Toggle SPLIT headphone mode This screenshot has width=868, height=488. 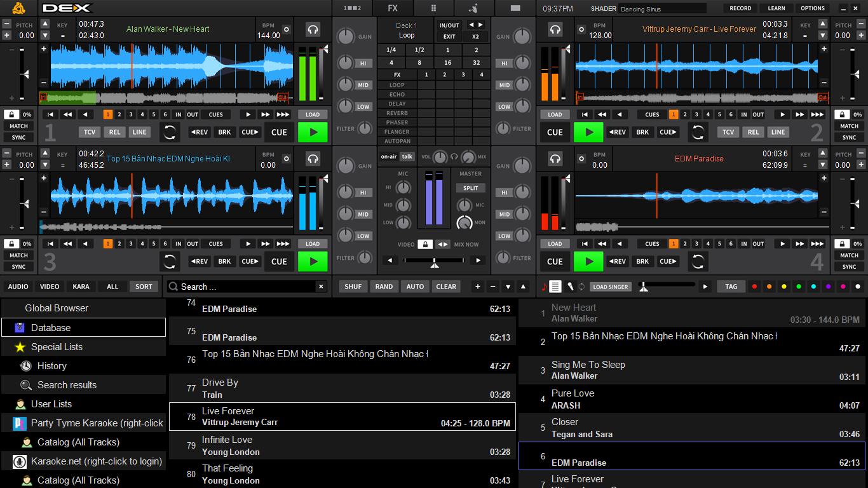[471, 188]
